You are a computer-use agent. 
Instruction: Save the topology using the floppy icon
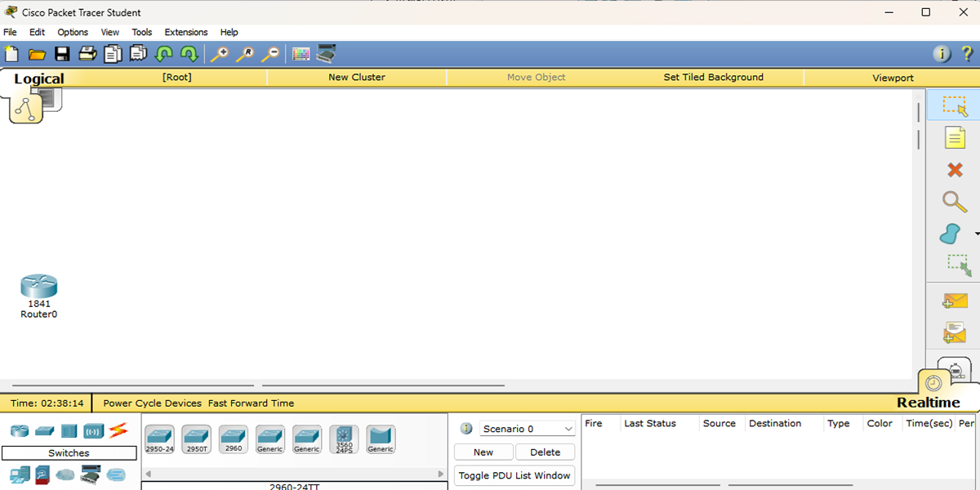[x=62, y=54]
